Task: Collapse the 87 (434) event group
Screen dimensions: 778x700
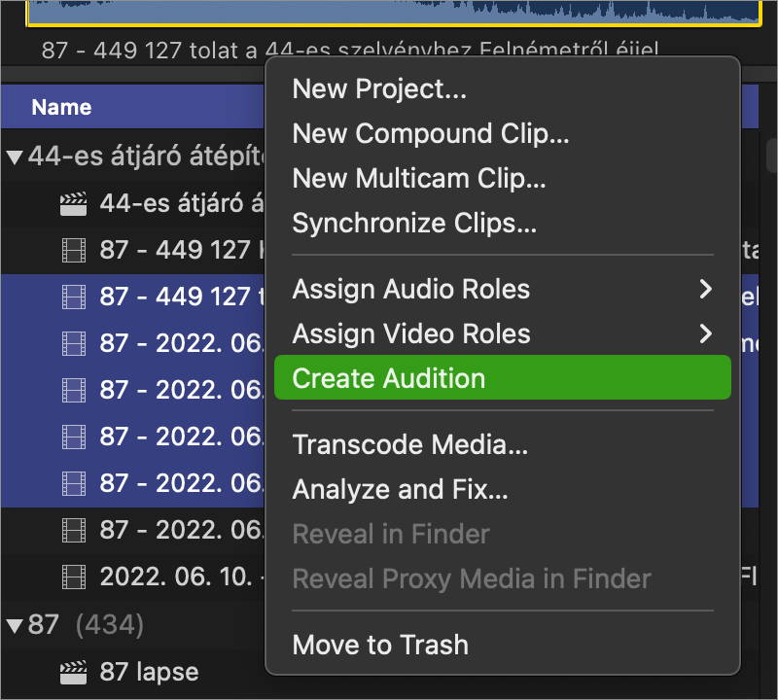Action: (x=15, y=625)
